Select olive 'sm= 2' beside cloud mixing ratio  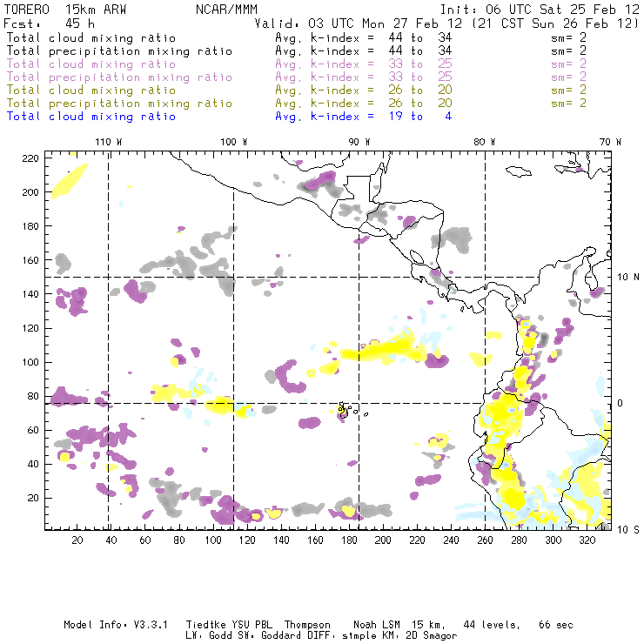568,91
